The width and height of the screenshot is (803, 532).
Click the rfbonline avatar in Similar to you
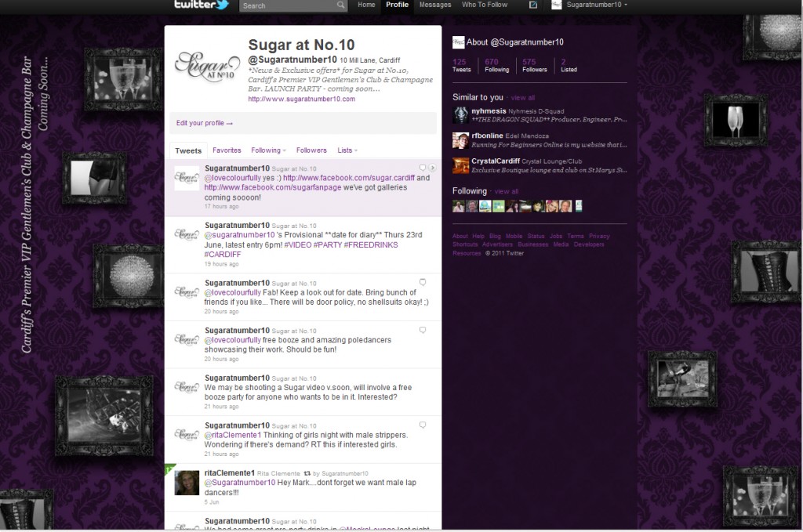(460, 140)
